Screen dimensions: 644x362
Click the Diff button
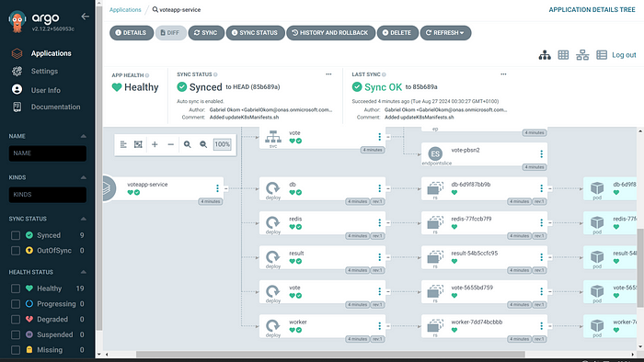[x=170, y=33]
